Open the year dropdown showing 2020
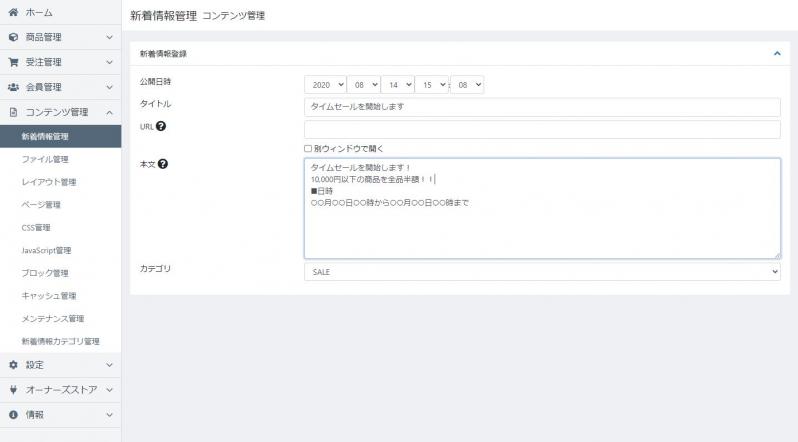Screen dimensions: 798x442 click(x=324, y=85)
